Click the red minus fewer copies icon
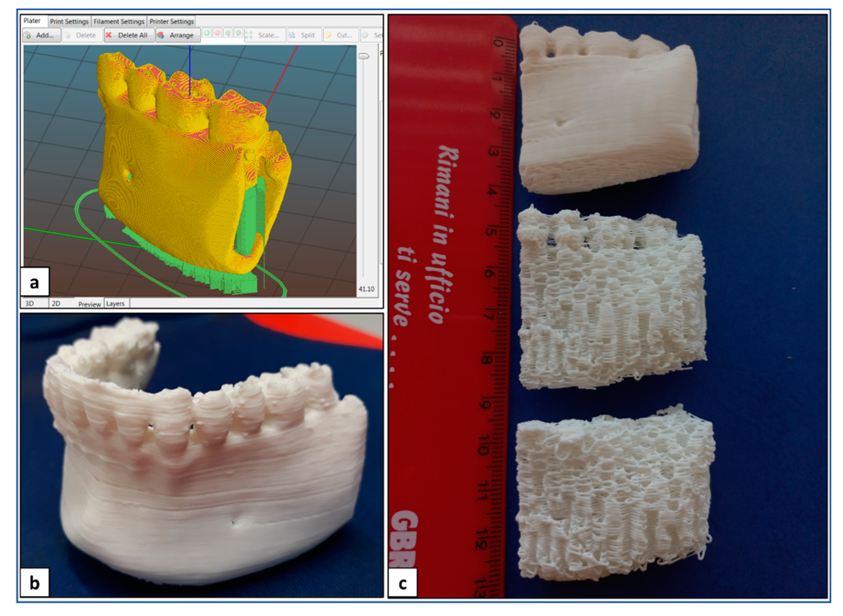 (x=217, y=33)
